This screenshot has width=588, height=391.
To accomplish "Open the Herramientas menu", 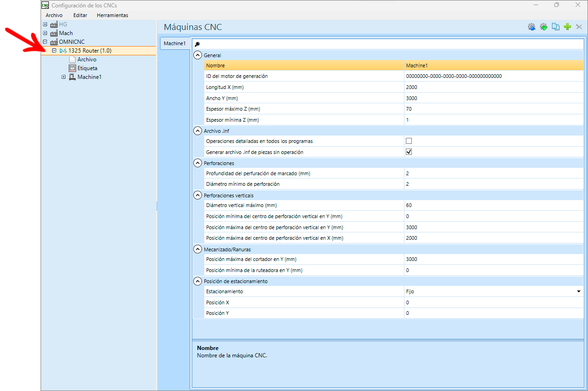I will 113,15.
